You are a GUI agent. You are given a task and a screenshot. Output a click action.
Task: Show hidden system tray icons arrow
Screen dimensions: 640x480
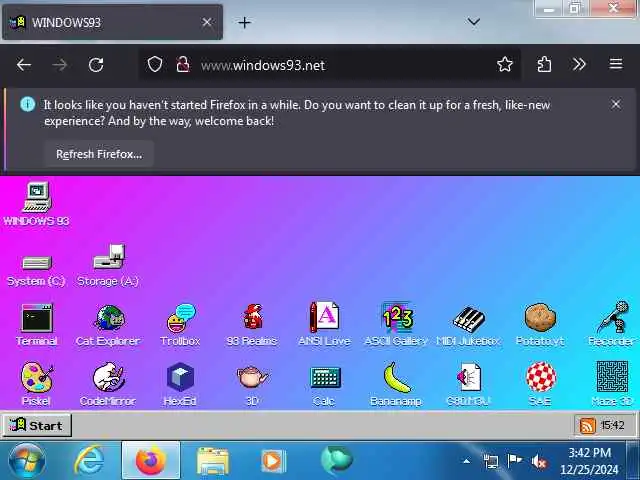(466, 461)
